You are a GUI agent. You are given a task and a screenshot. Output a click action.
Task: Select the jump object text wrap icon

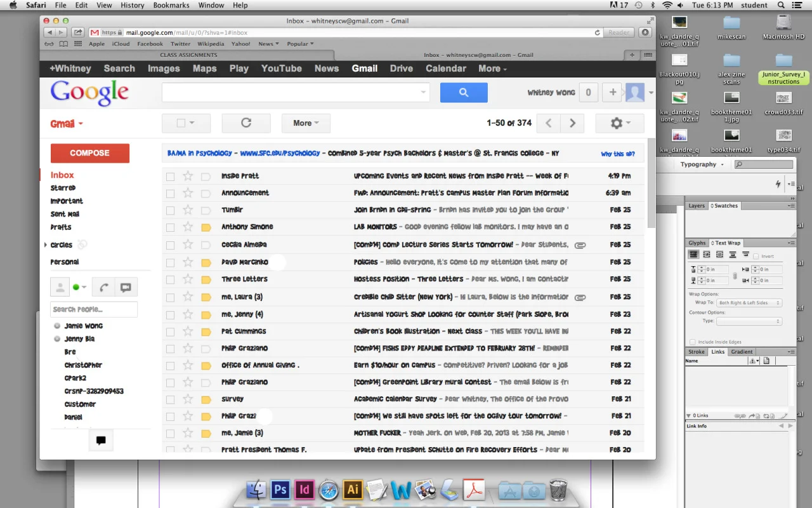tap(733, 255)
